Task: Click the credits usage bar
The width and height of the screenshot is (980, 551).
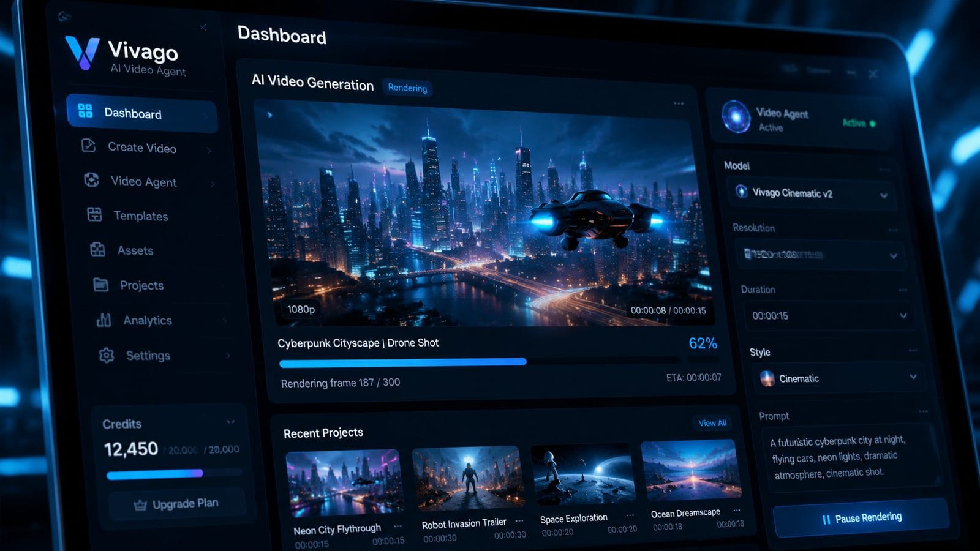Action: (175, 474)
